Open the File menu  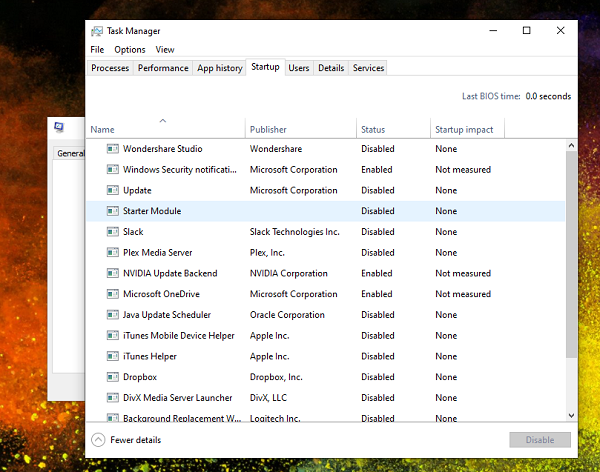click(x=97, y=50)
